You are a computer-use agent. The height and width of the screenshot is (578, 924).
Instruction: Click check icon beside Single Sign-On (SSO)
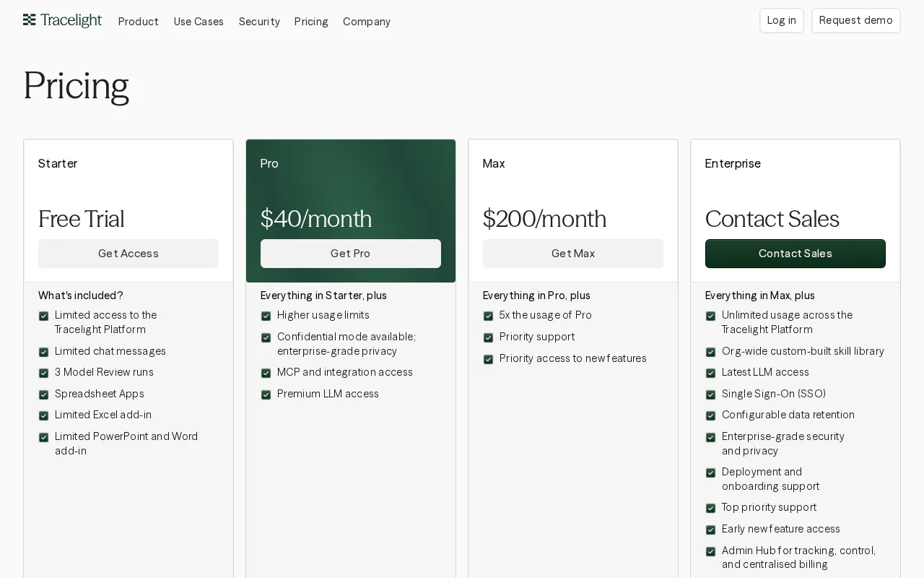coord(710,394)
